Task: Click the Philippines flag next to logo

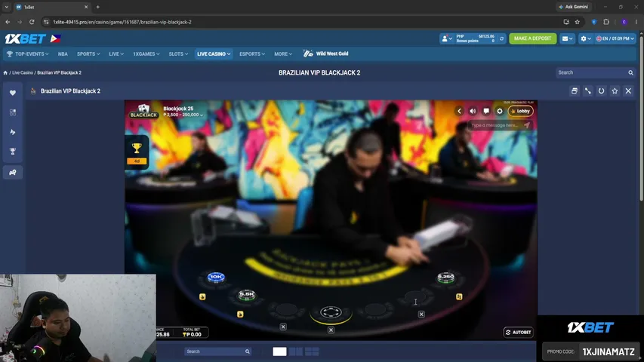Action: [x=55, y=38]
